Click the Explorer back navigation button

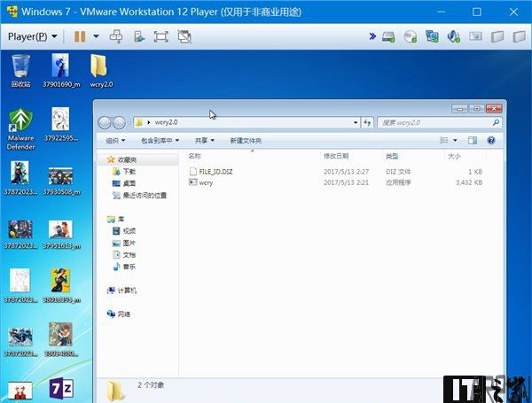click(x=106, y=122)
